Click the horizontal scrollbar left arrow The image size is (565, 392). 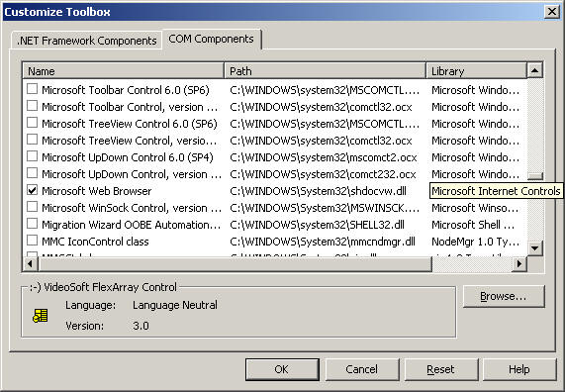pos(30,264)
